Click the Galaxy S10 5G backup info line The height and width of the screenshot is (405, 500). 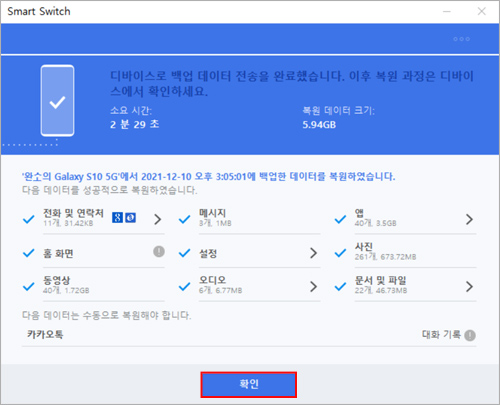coord(209,176)
